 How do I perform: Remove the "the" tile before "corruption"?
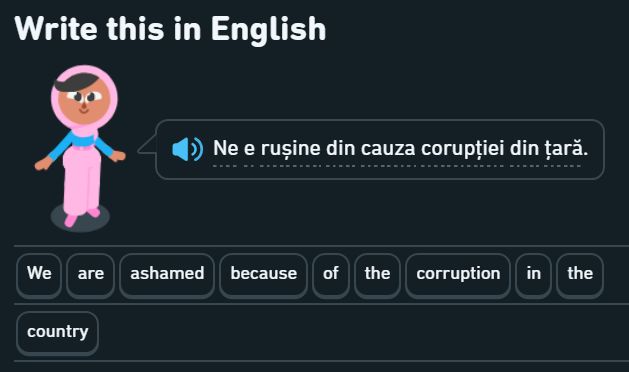tap(377, 275)
